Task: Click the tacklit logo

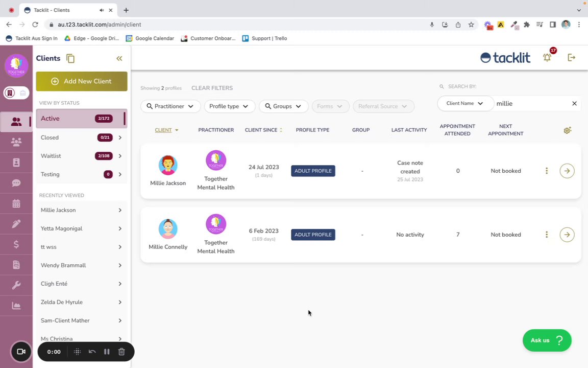Action: [505, 57]
